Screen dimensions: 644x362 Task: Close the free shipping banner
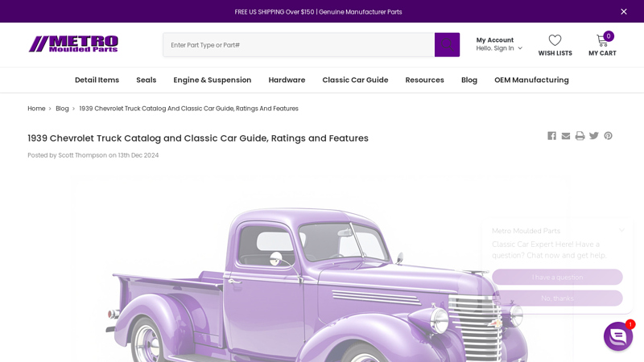(623, 11)
